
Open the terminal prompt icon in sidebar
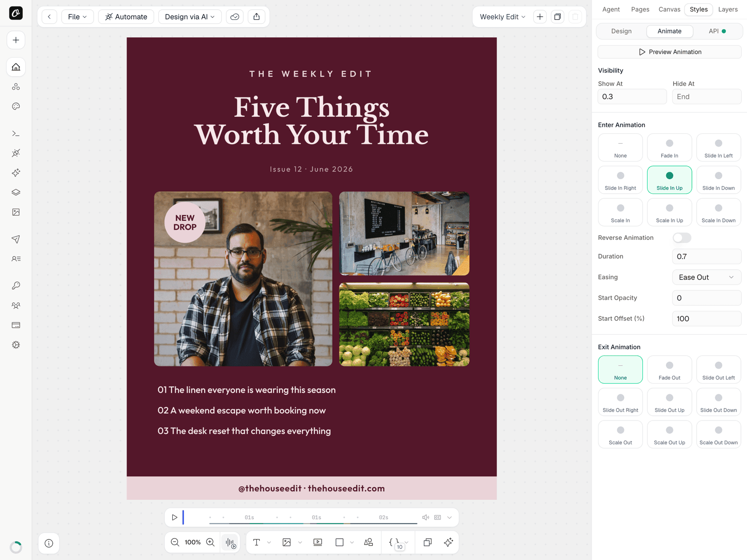(16, 134)
